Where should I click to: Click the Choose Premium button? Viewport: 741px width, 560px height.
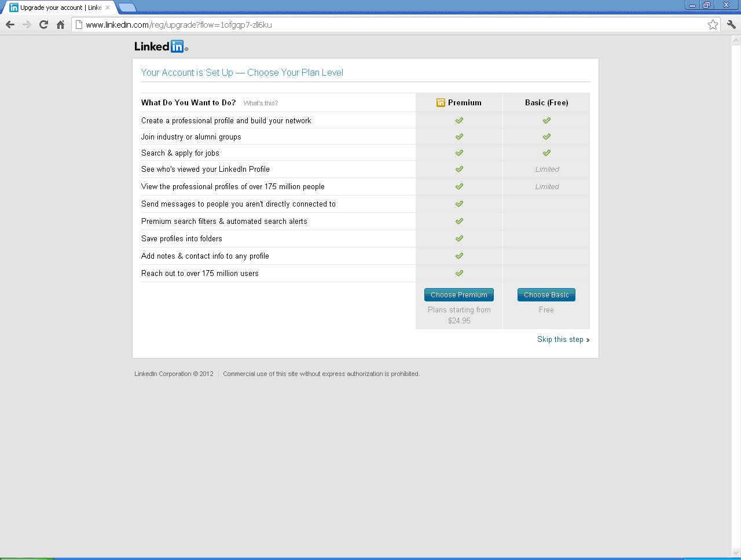pos(459,295)
